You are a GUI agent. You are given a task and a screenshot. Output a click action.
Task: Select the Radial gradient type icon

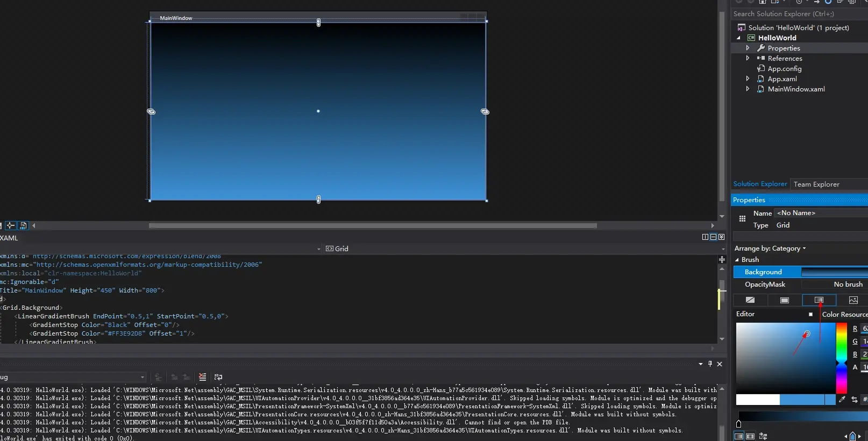(x=750, y=436)
